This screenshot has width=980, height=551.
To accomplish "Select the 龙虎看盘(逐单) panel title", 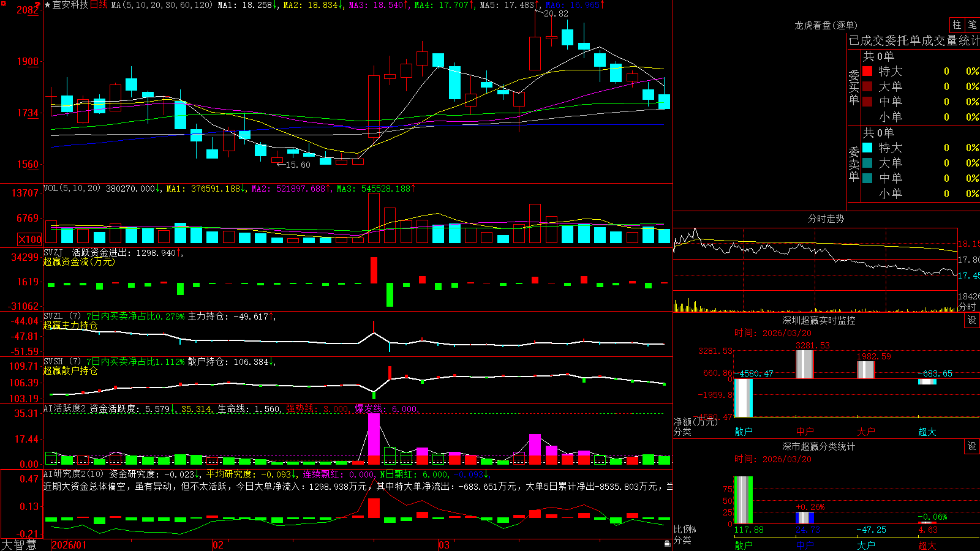I will [826, 25].
